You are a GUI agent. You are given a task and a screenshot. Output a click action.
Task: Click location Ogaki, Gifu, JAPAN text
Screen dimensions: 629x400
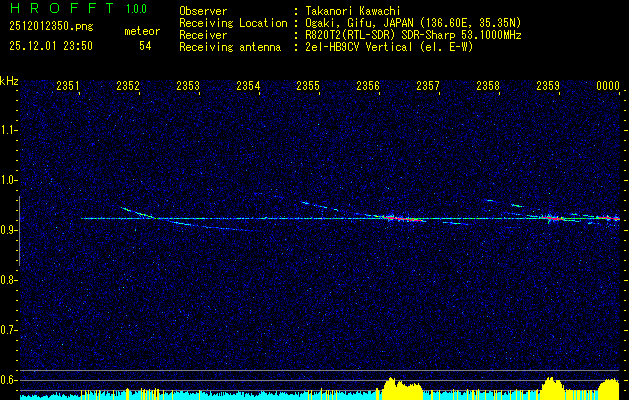coord(413,23)
